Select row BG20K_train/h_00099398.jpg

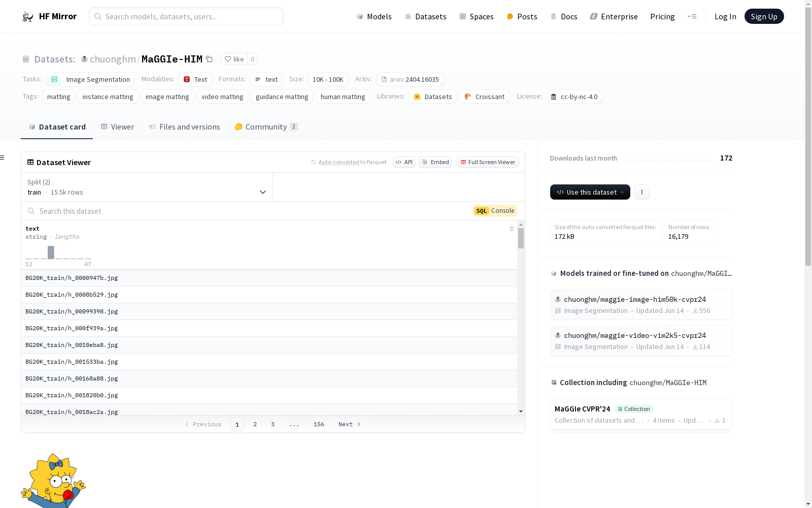269,311
